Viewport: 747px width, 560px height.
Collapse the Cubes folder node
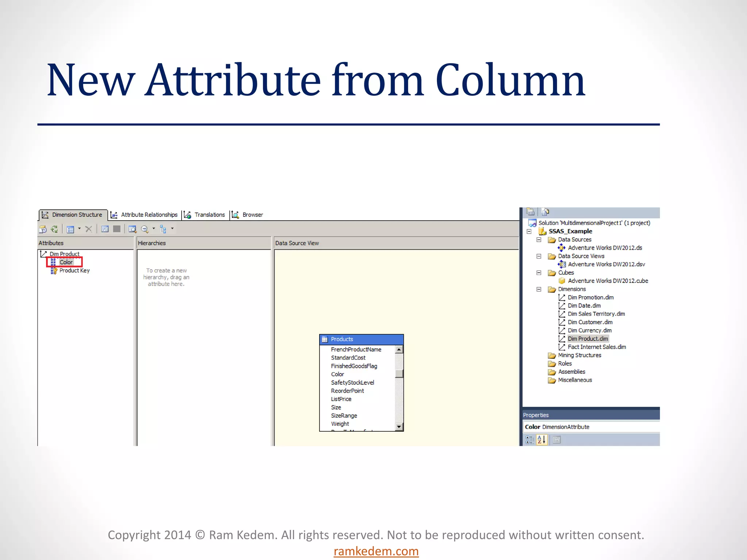(x=539, y=273)
